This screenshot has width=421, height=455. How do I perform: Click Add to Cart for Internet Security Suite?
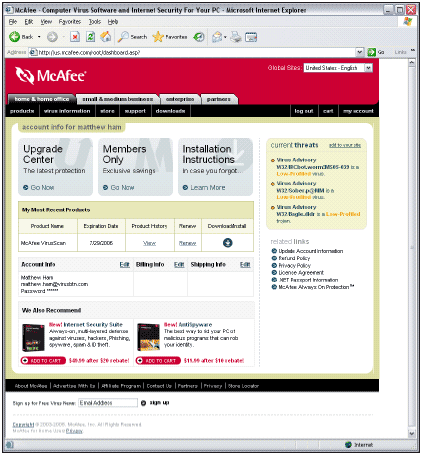coord(43,360)
